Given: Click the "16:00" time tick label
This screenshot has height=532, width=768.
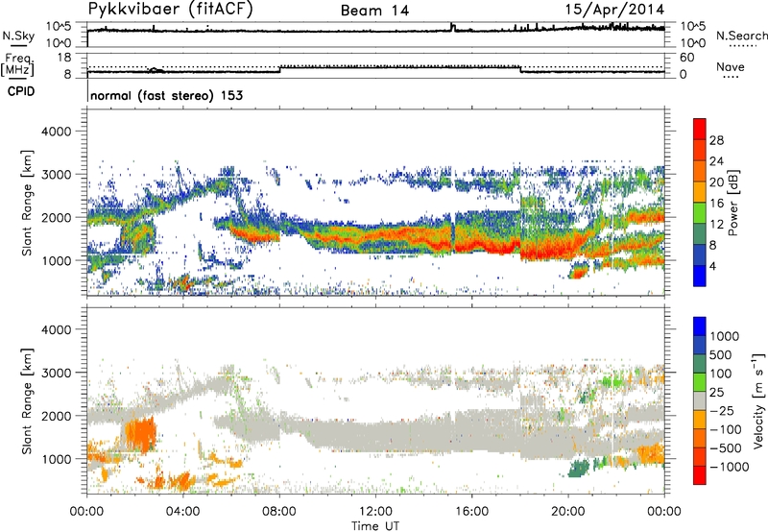Looking at the screenshot, I should [471, 512].
